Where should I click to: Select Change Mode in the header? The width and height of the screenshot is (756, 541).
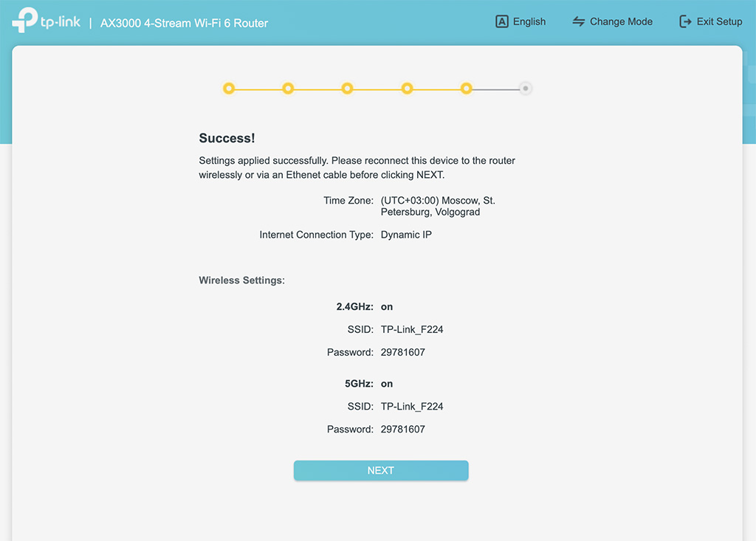coord(612,21)
